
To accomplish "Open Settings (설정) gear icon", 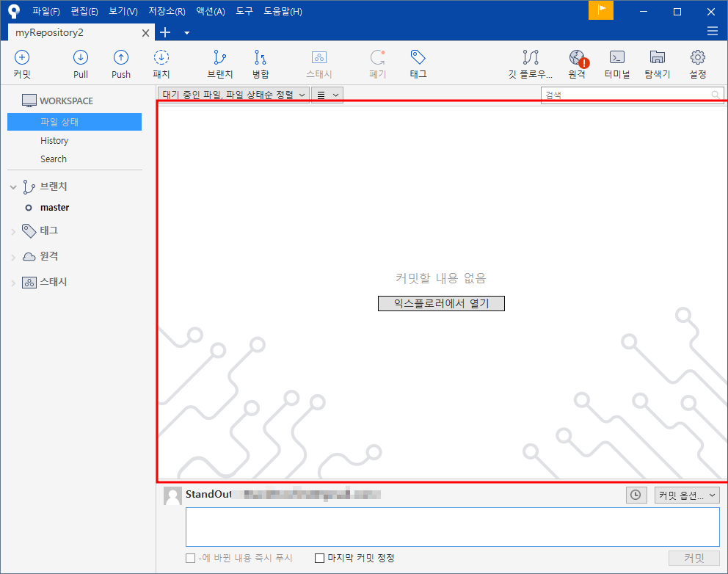I will coord(697,57).
